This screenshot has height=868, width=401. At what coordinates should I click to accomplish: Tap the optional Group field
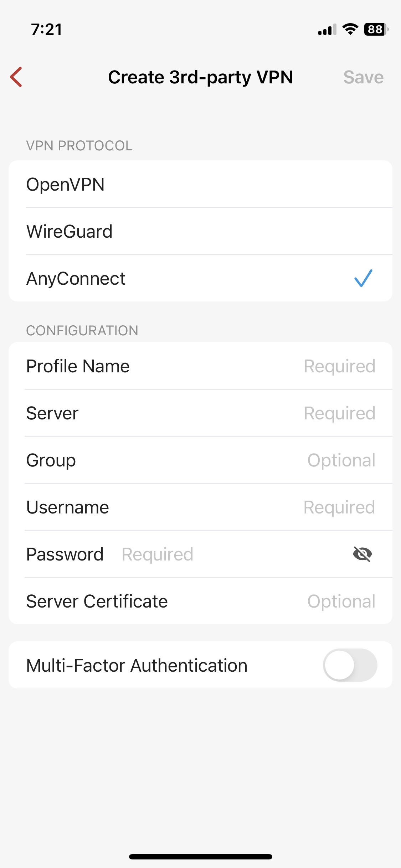coord(200,460)
